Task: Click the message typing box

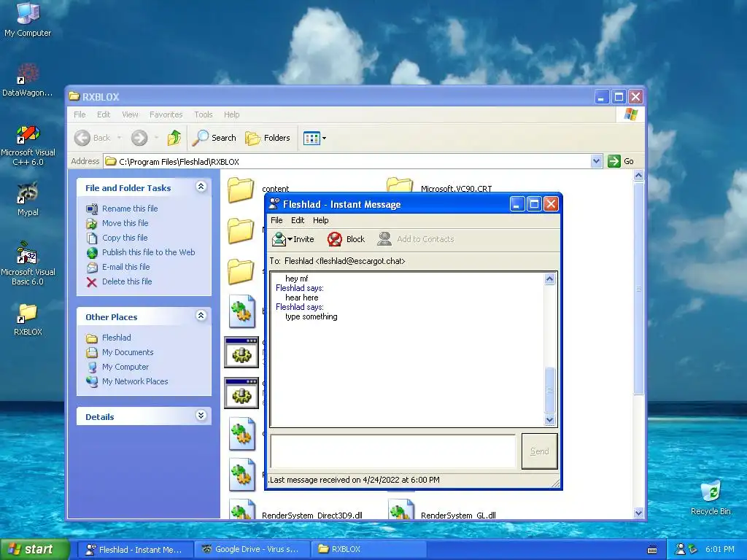Action: pyautogui.click(x=393, y=451)
